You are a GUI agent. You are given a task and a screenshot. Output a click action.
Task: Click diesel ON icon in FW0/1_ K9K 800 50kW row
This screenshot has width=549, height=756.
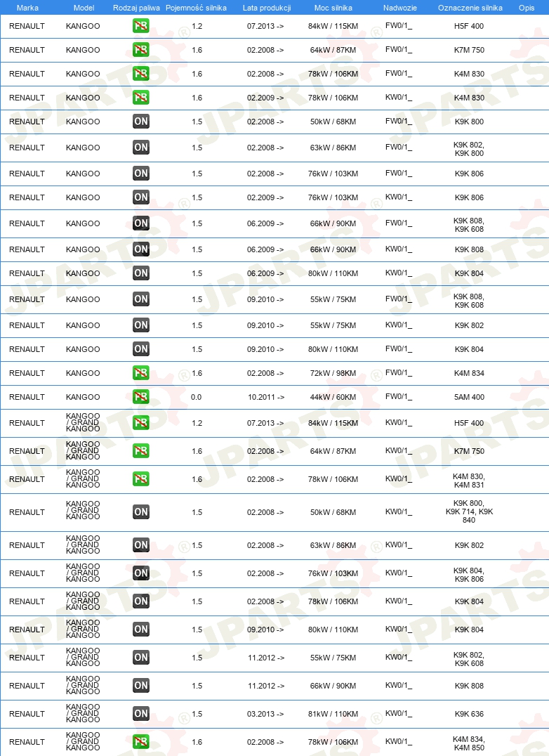tap(141, 122)
